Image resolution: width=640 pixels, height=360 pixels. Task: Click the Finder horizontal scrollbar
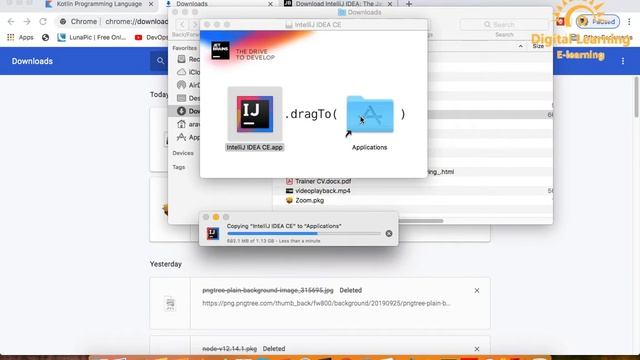(420, 221)
